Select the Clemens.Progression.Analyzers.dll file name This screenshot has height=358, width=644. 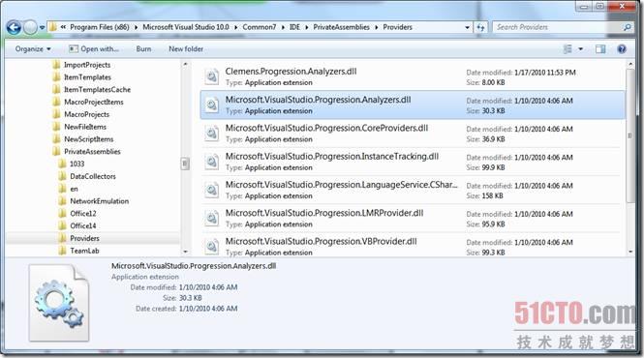(291, 72)
